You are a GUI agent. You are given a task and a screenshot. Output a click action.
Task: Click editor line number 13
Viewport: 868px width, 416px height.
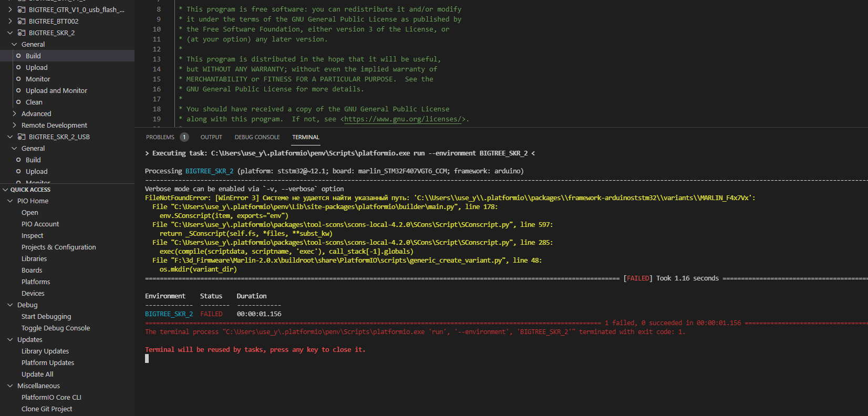pyautogui.click(x=157, y=59)
